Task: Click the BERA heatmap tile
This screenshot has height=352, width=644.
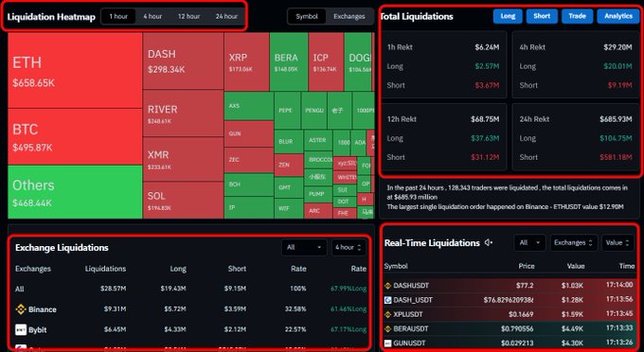Action: pos(289,62)
